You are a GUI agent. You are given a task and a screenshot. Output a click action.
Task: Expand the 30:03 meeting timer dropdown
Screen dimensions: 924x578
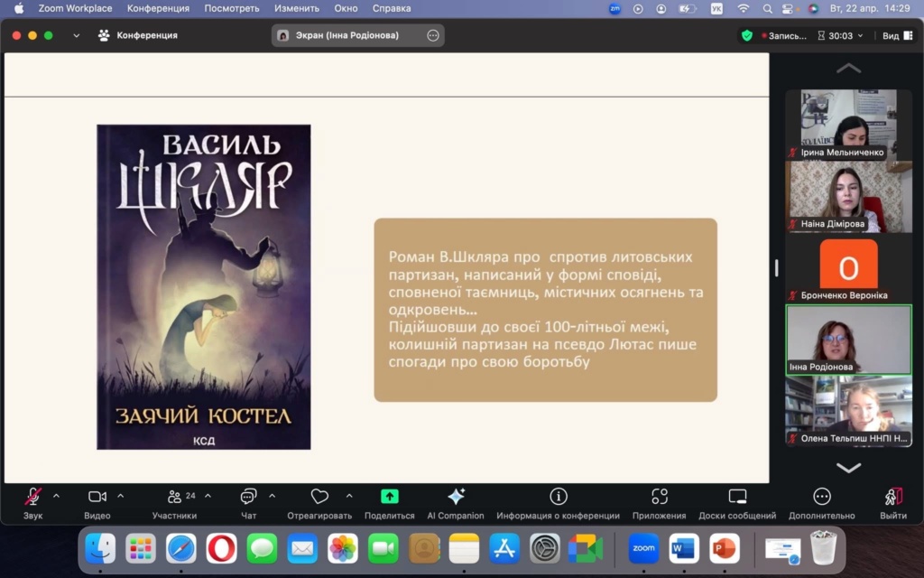tap(840, 36)
